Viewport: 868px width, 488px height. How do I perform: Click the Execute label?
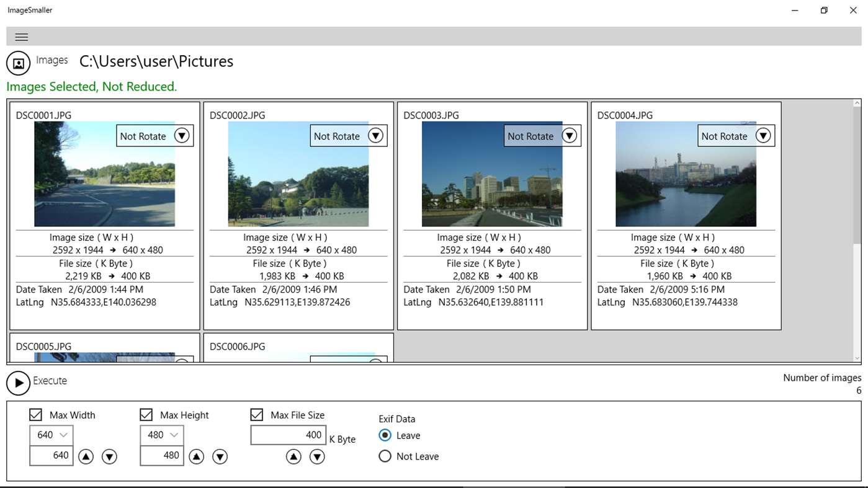click(50, 381)
